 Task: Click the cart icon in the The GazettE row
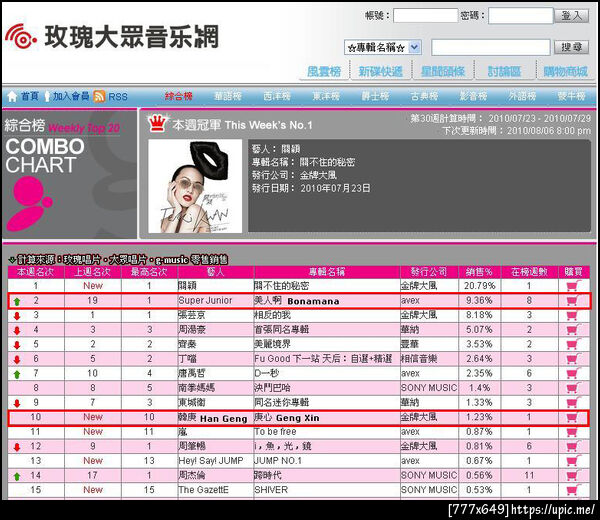point(573,490)
